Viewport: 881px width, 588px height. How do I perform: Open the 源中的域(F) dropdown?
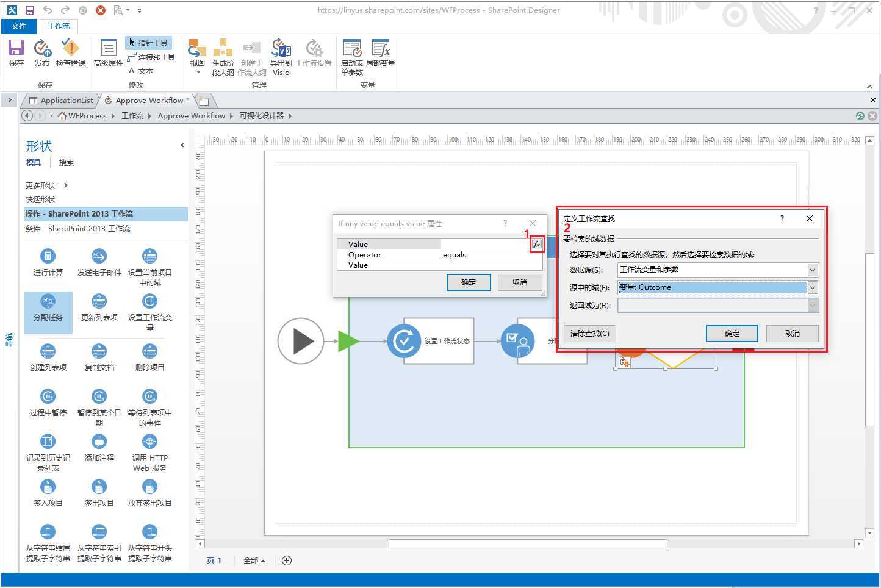(x=812, y=287)
